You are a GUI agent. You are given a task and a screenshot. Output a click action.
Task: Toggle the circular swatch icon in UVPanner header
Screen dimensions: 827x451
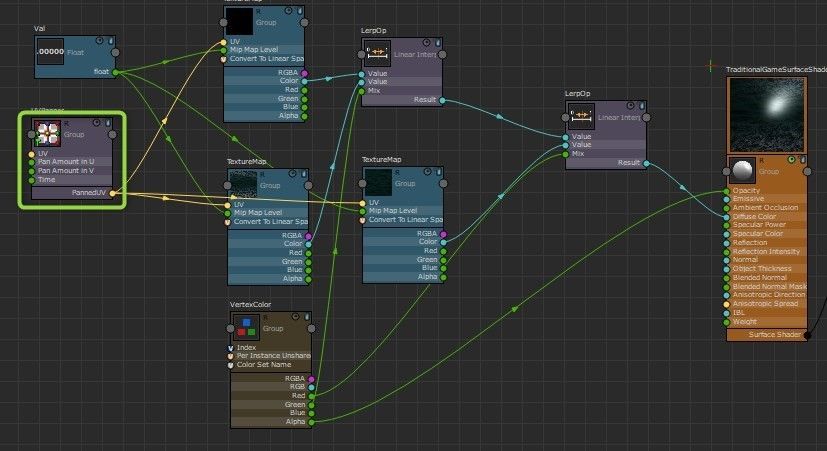tap(97, 122)
